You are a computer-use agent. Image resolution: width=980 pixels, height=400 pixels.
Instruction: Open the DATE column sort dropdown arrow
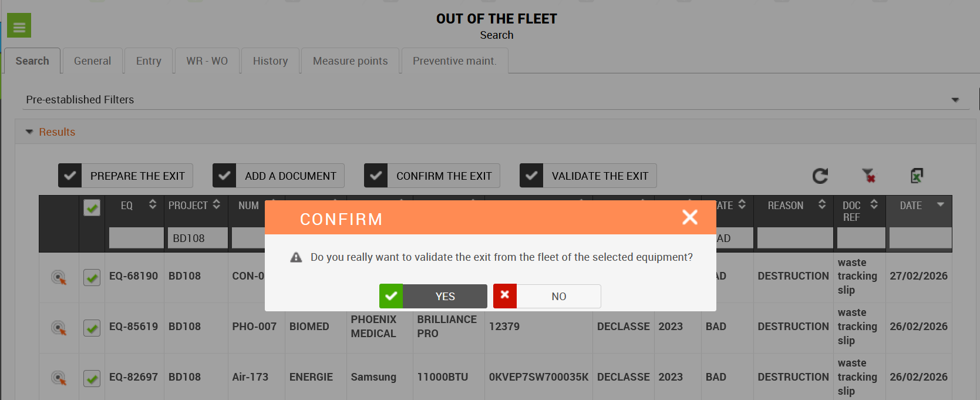941,204
